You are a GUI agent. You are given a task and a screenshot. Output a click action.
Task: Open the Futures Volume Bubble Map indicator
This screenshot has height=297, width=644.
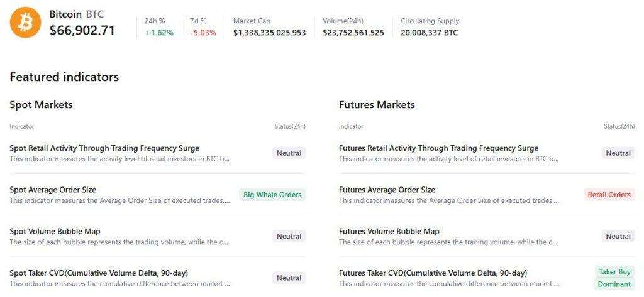coord(389,231)
